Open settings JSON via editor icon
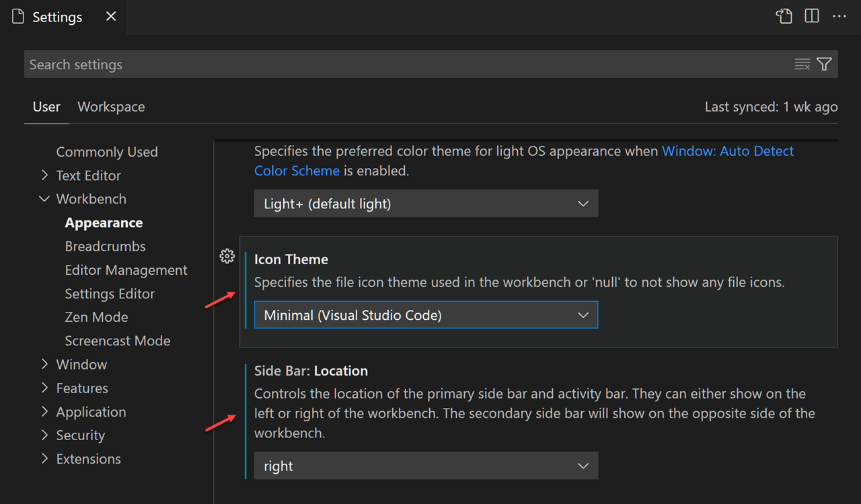Screen dimensions: 861x504 (784, 15)
